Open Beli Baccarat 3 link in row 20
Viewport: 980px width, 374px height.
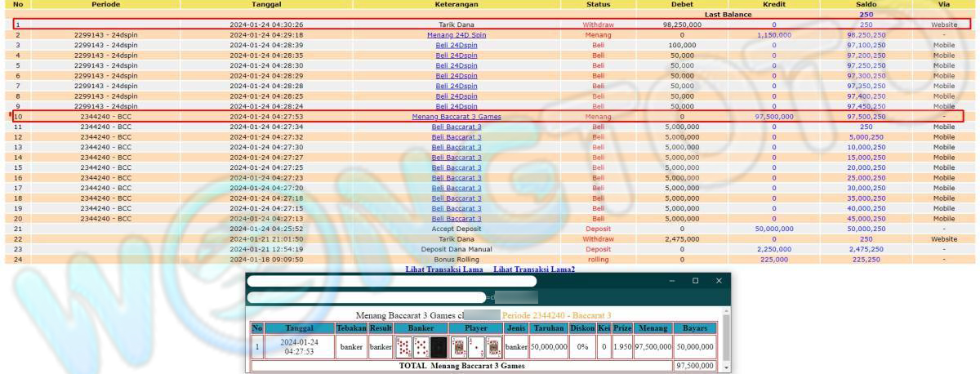[x=457, y=218]
